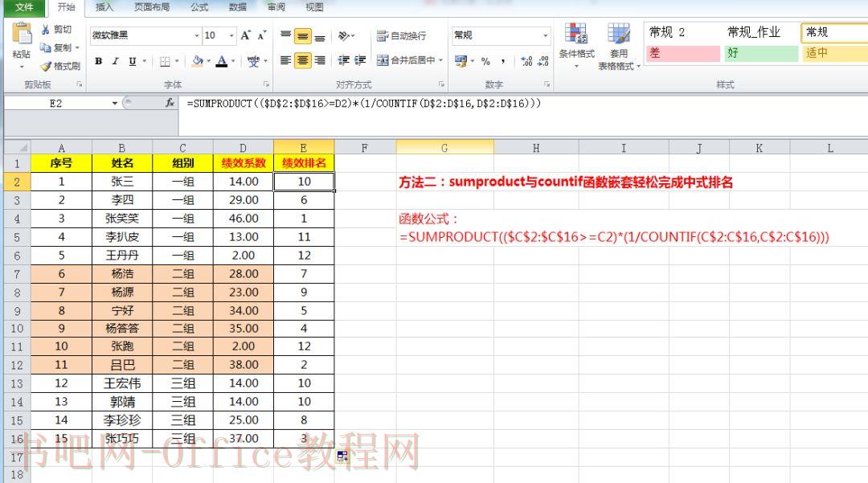Switch to the 插入 tab

pyautogui.click(x=104, y=7)
